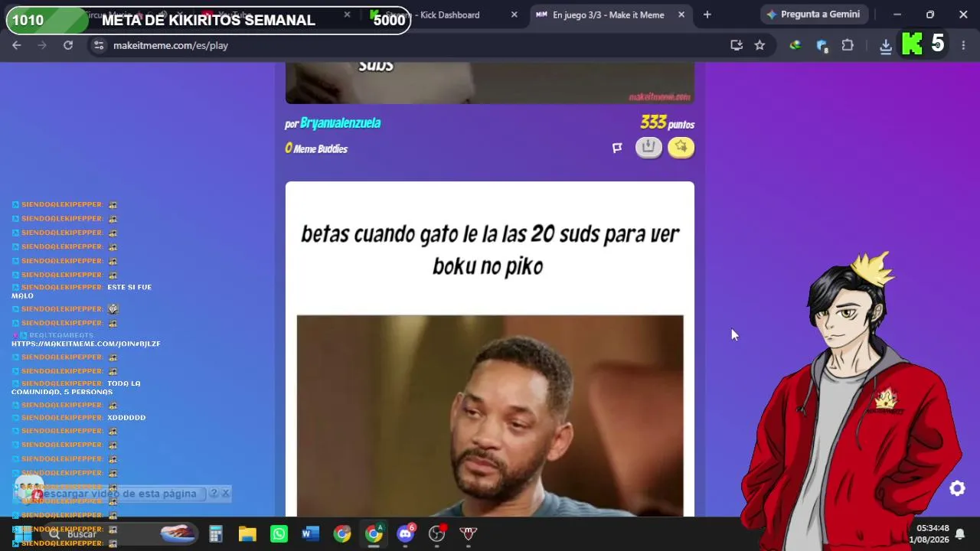This screenshot has height=551, width=980.
Task: Dismiss the download video bar
Action: 225,494
